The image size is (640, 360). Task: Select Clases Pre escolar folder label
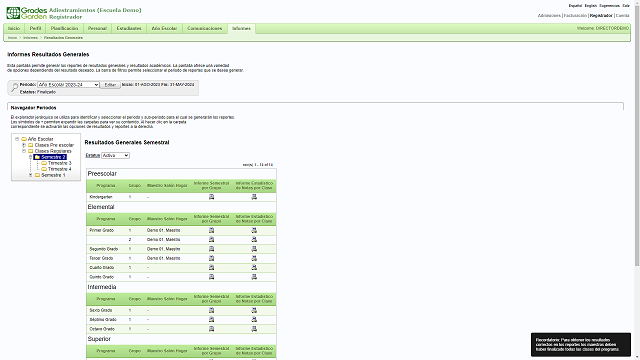54,145
